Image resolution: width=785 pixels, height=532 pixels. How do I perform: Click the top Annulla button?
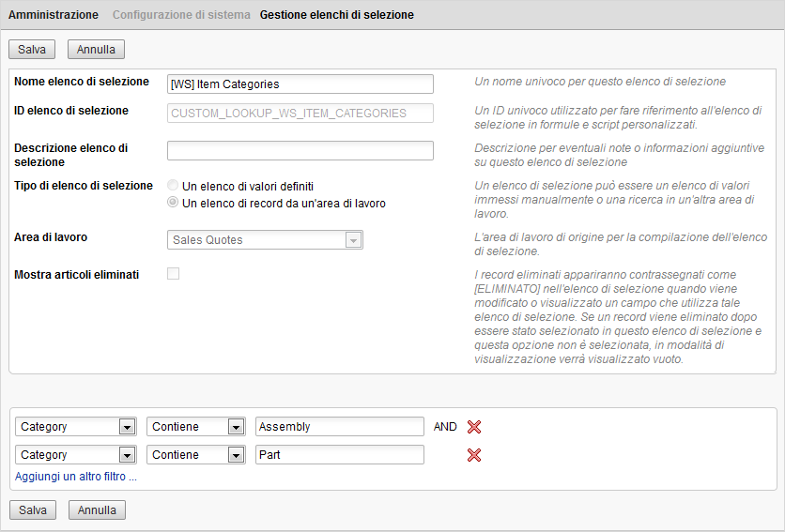pos(97,49)
